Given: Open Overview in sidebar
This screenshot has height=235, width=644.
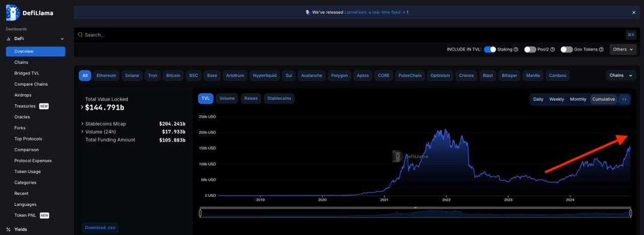Looking at the screenshot, I should pos(36,51).
